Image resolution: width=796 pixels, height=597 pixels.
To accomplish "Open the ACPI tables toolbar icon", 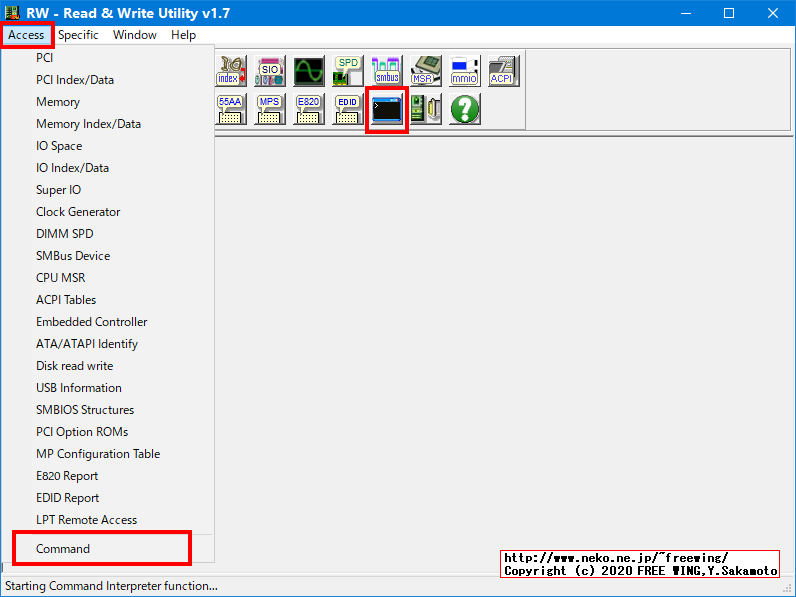I will coord(503,71).
